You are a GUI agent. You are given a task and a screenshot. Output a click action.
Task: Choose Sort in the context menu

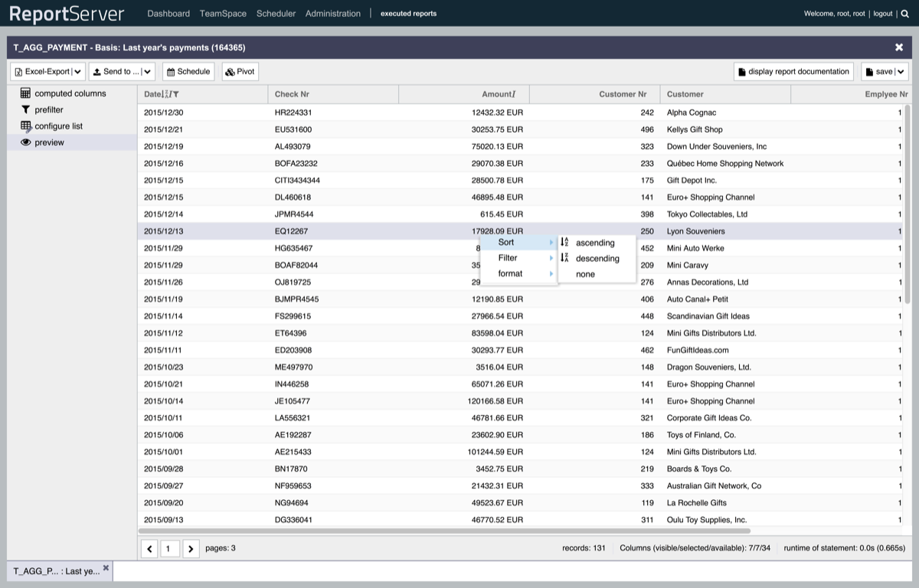(518, 242)
